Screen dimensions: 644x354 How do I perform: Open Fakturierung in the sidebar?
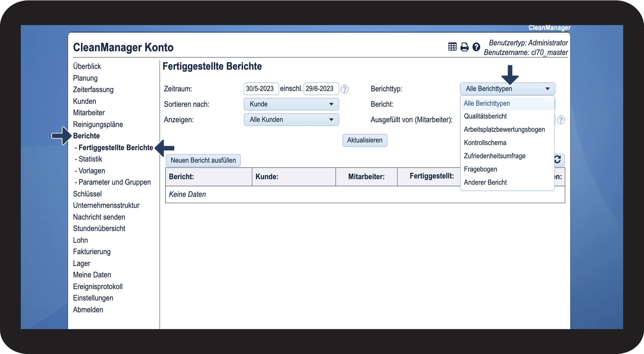tap(92, 252)
